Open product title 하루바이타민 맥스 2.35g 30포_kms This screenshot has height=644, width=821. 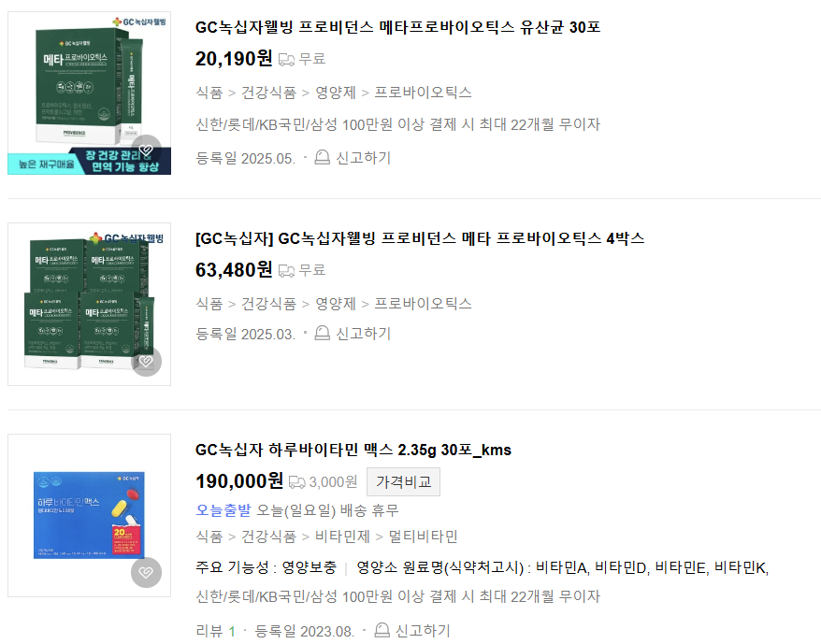click(x=353, y=450)
